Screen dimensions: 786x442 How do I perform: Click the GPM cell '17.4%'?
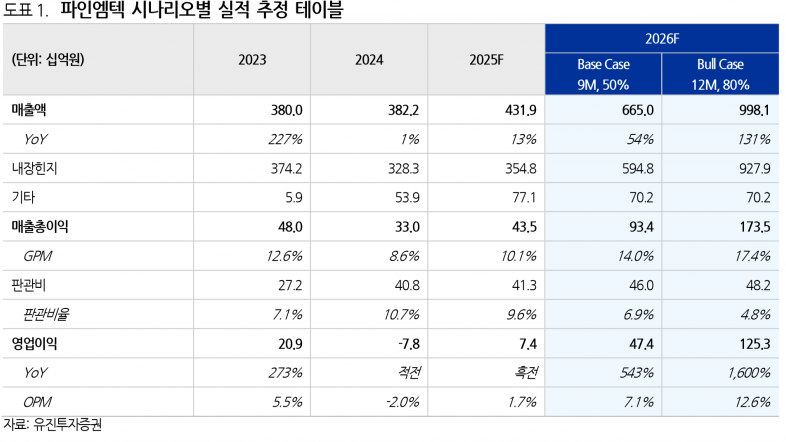point(753,256)
